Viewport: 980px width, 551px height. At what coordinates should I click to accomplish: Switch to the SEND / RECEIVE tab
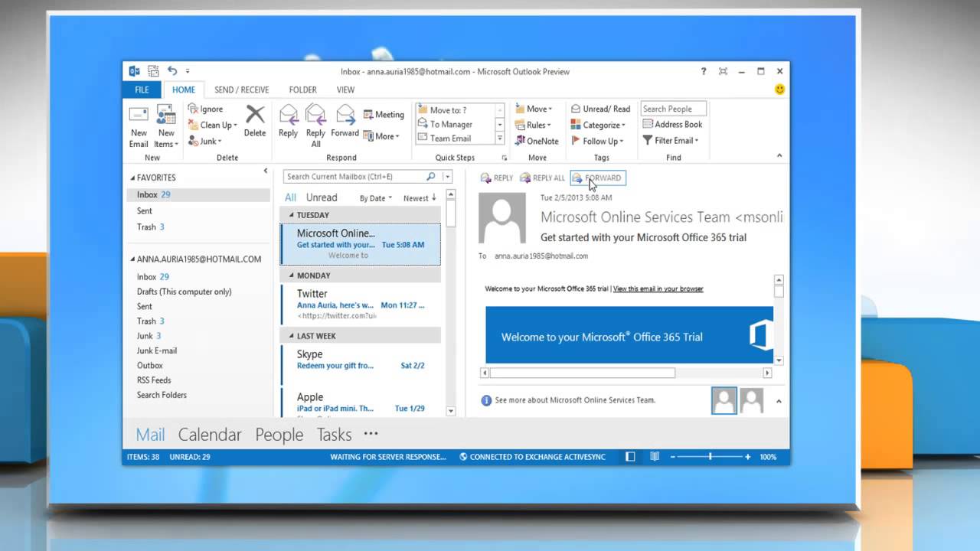(x=241, y=90)
